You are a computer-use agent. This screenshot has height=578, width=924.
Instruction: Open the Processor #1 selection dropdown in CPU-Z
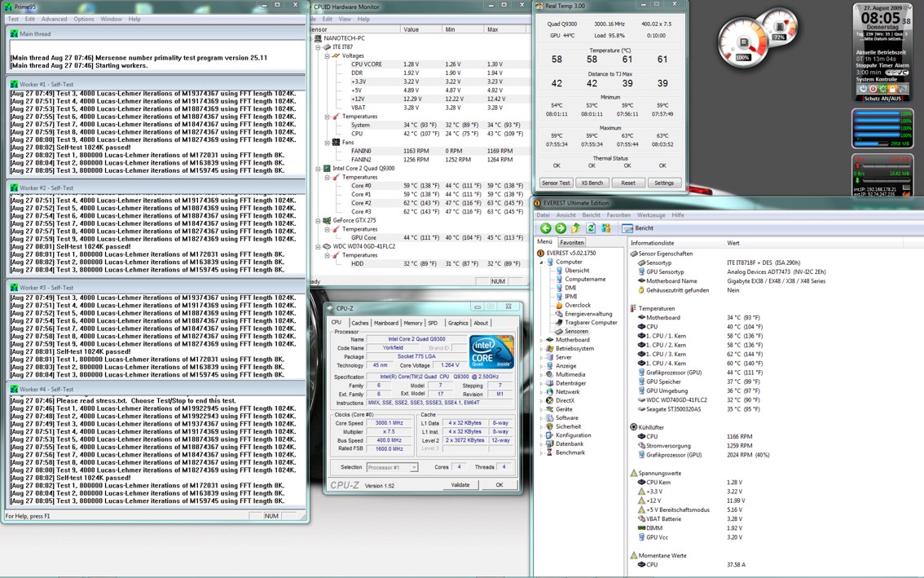[414, 468]
